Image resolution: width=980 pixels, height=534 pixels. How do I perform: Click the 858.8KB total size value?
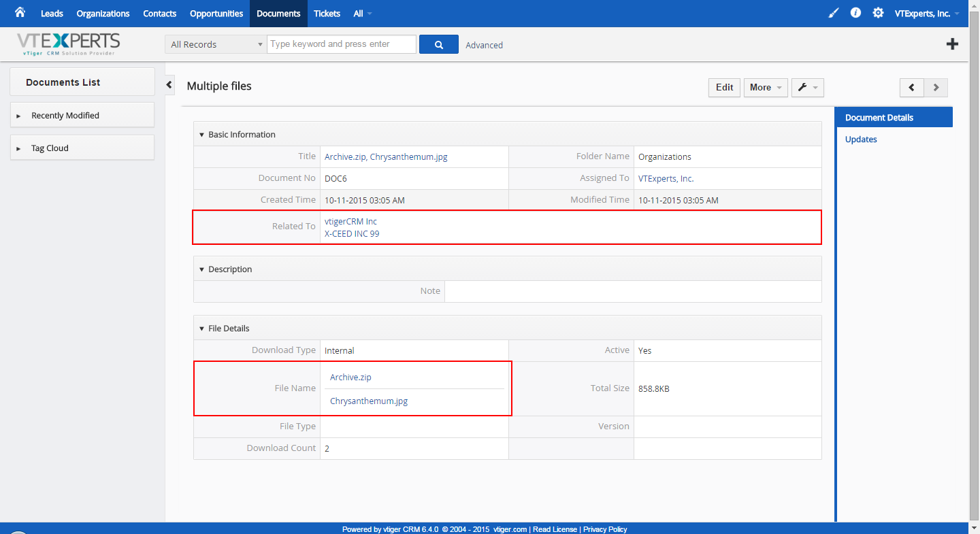pyautogui.click(x=653, y=388)
